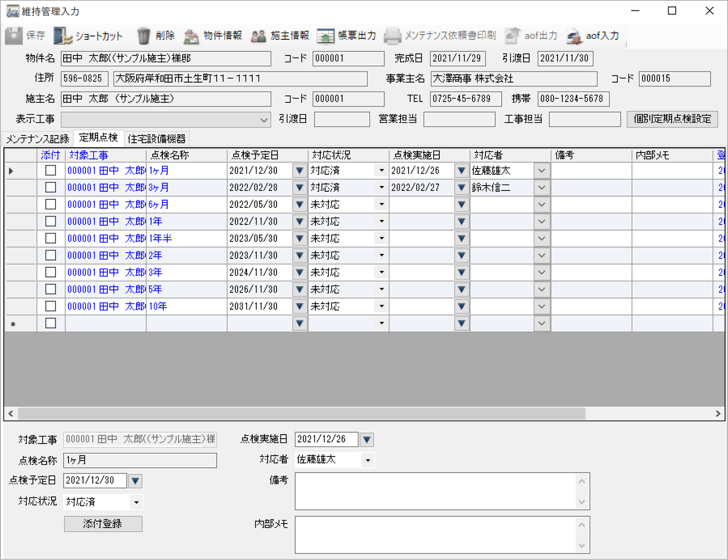
Task: Switch to the 住宅設備機器 tab
Action: (156, 138)
